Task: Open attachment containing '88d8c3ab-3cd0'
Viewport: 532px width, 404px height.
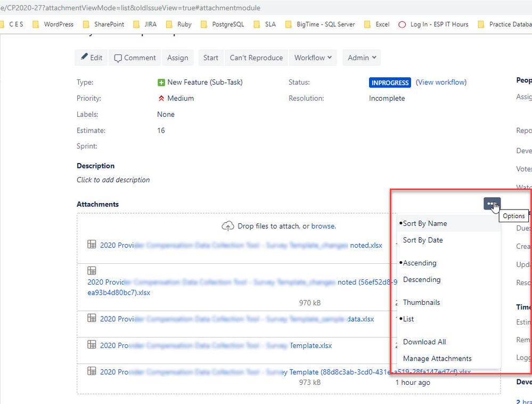Action: coord(285,372)
